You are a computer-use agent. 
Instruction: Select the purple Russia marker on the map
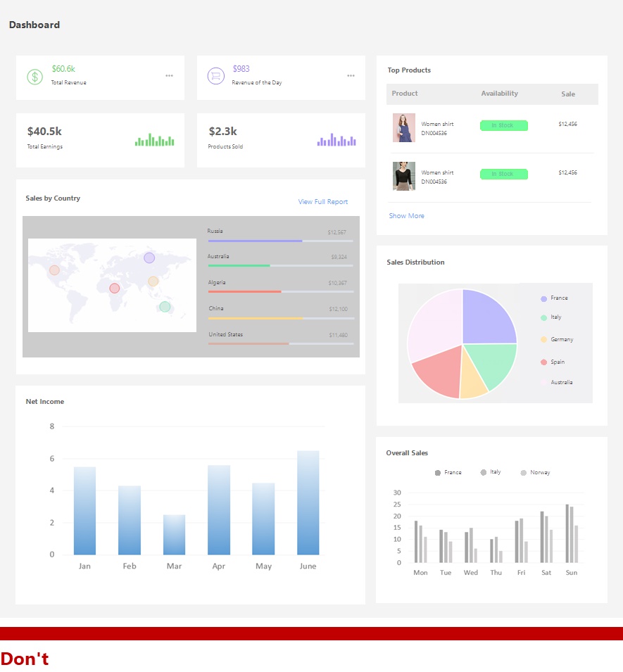pos(149,258)
